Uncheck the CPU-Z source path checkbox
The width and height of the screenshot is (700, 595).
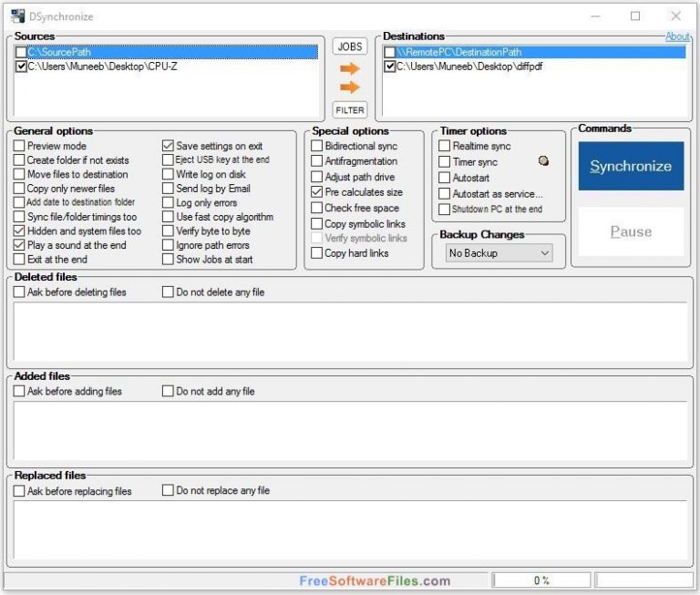[21, 67]
